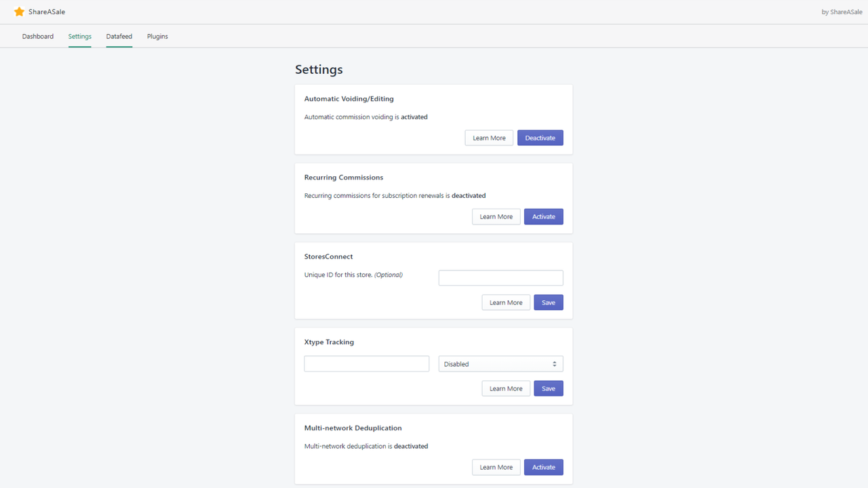Switch to the Datafeed tab
The height and width of the screenshot is (488, 868).
click(x=119, y=36)
